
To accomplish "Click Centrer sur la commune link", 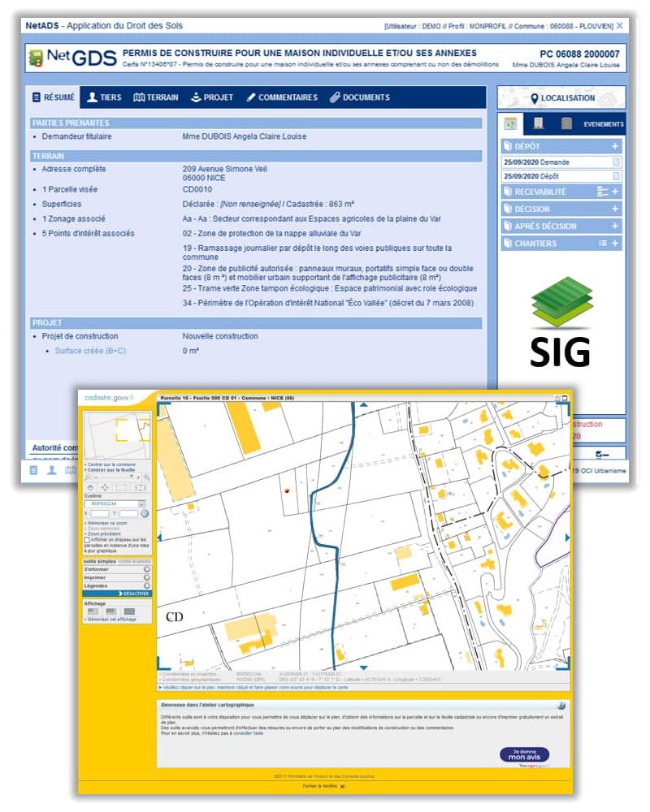I will [x=111, y=464].
